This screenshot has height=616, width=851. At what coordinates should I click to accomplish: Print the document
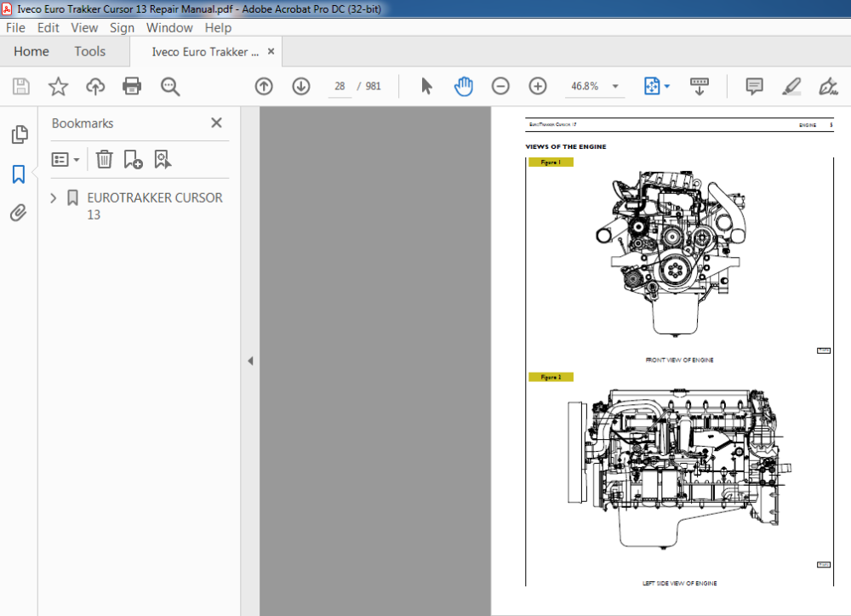point(132,86)
